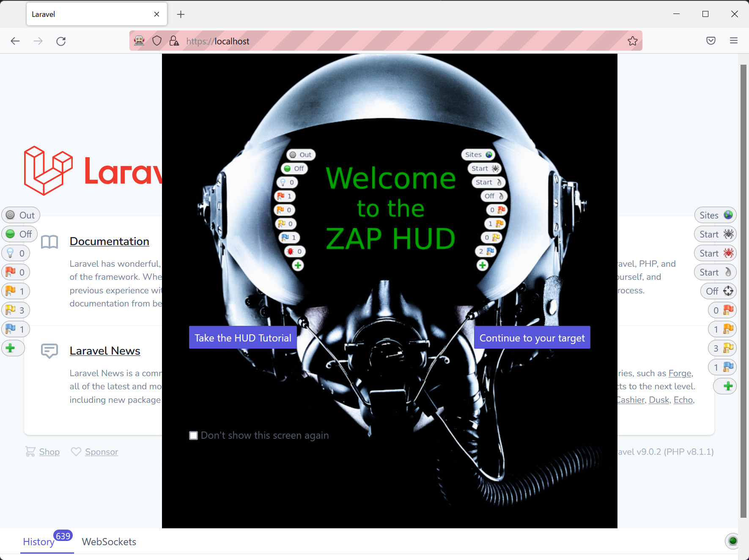Click the 639 History count badge
The image size is (749, 560).
coord(63,536)
